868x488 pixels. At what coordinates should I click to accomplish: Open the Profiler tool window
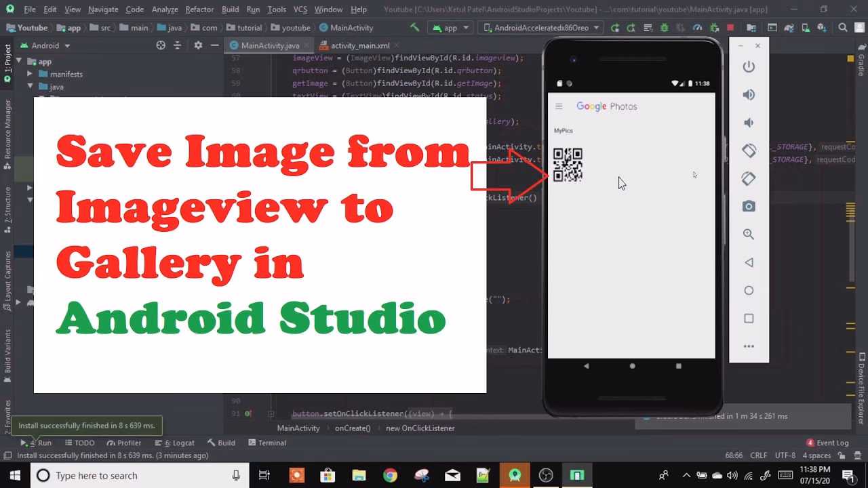pos(123,443)
